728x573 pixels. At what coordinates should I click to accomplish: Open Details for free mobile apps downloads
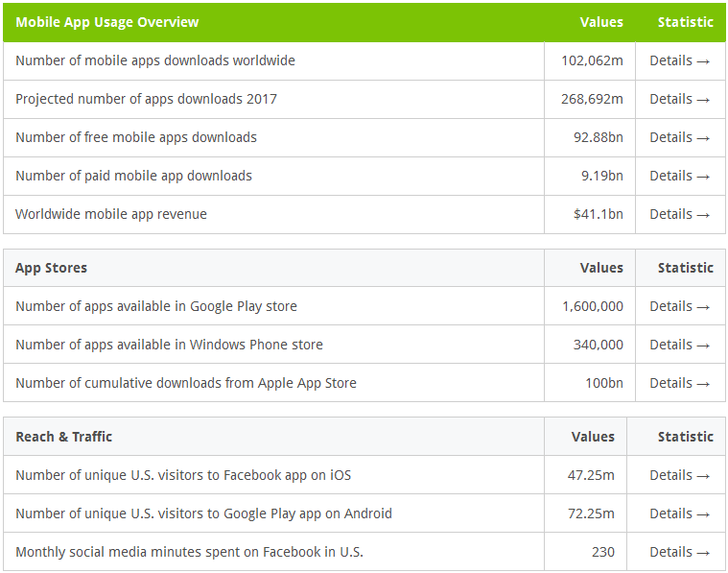point(679,137)
